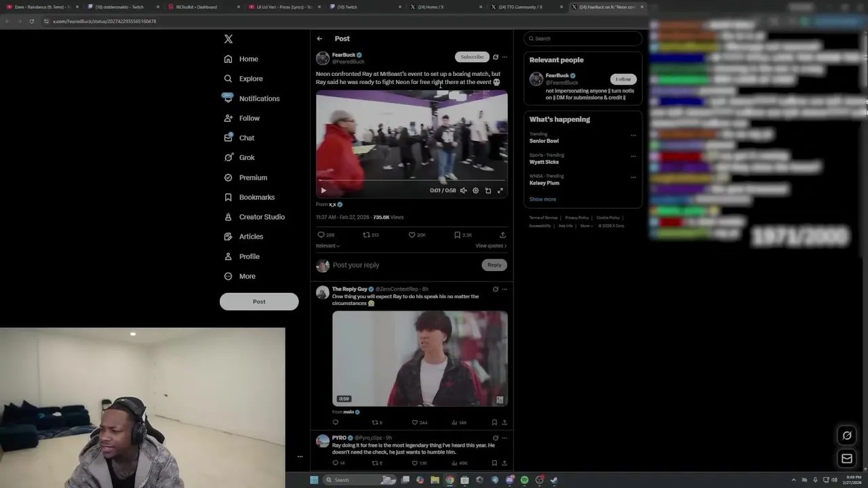Open the three-dot menu on FearBuck's post
This screenshot has width=868, height=488.
click(504, 57)
